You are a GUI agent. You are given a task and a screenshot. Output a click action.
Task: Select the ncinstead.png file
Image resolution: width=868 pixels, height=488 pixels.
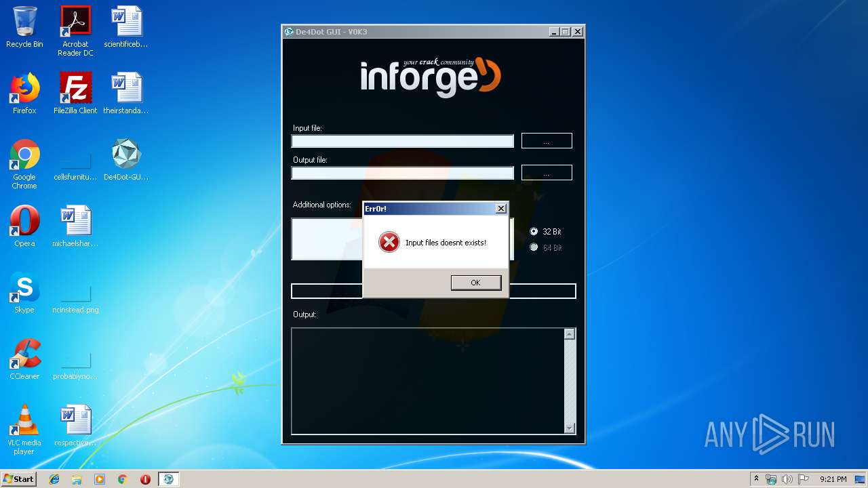[x=75, y=300]
